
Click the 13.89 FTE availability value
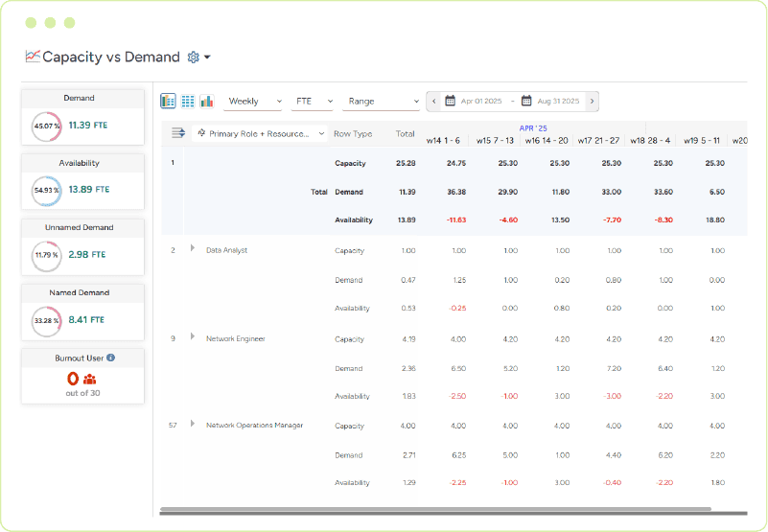(88, 190)
